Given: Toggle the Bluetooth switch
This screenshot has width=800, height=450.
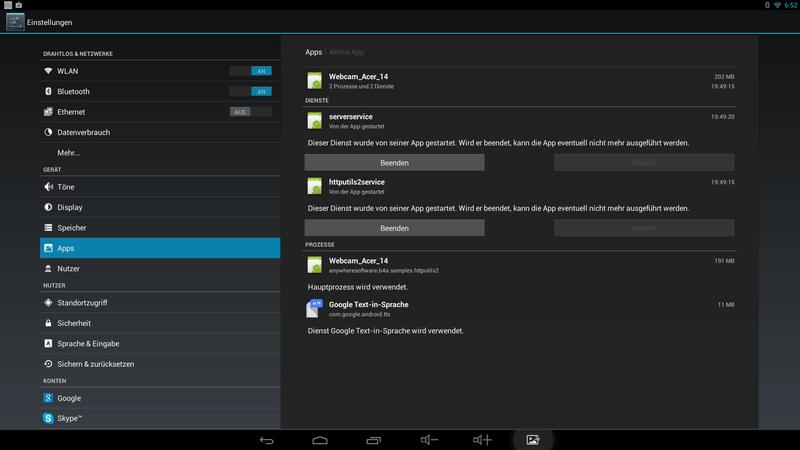Looking at the screenshot, I should pyautogui.click(x=251, y=91).
